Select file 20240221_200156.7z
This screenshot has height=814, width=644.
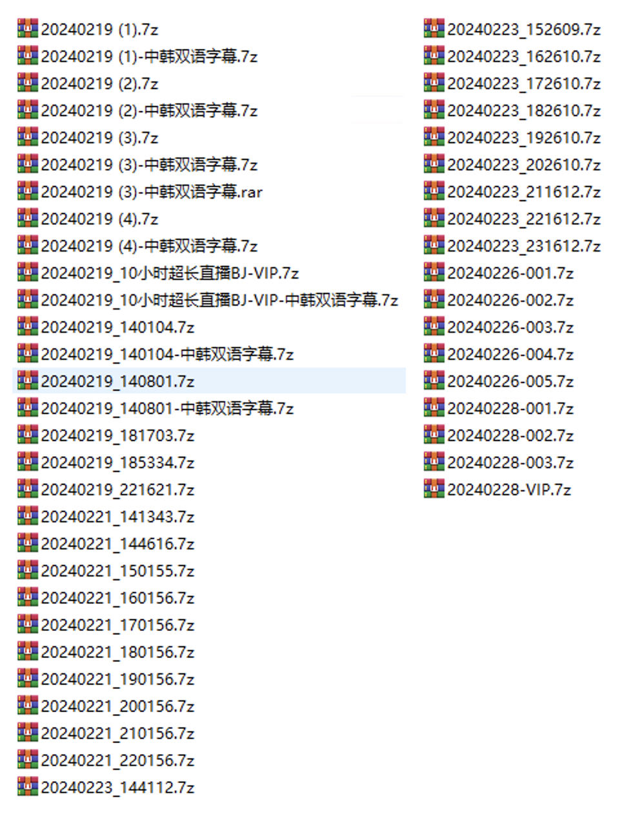(117, 707)
